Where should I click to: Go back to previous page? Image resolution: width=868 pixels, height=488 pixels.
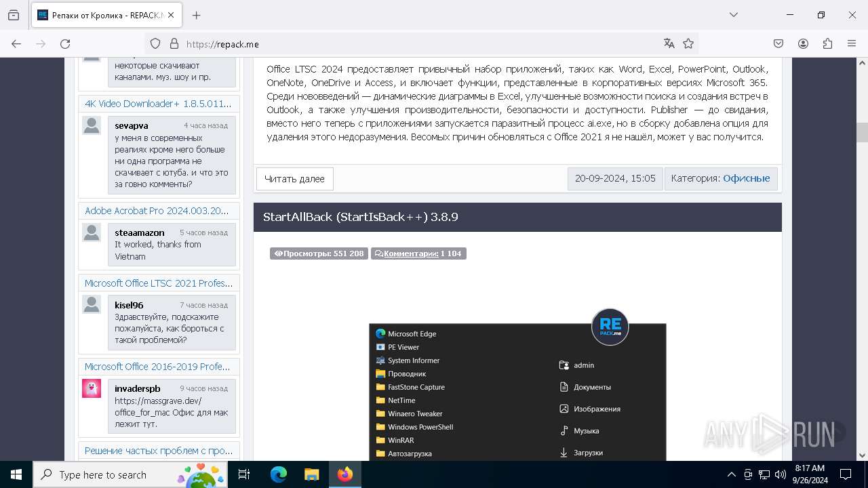[16, 43]
